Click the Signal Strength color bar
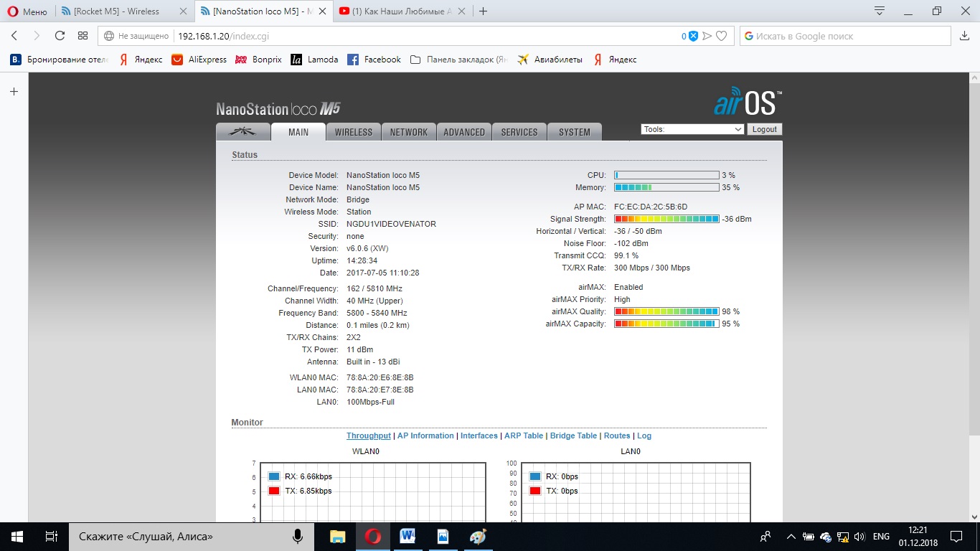The width and height of the screenshot is (980, 551). pos(666,219)
